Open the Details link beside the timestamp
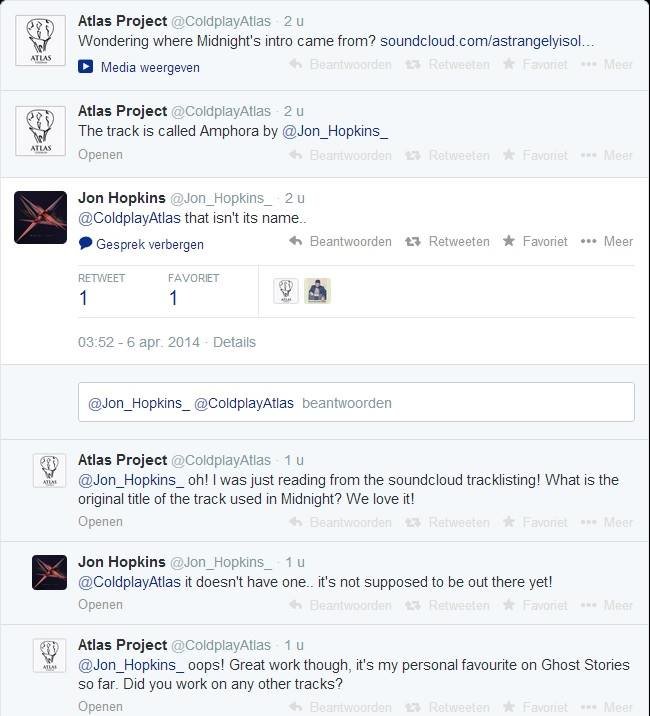This screenshot has height=716, width=650. coord(234,342)
